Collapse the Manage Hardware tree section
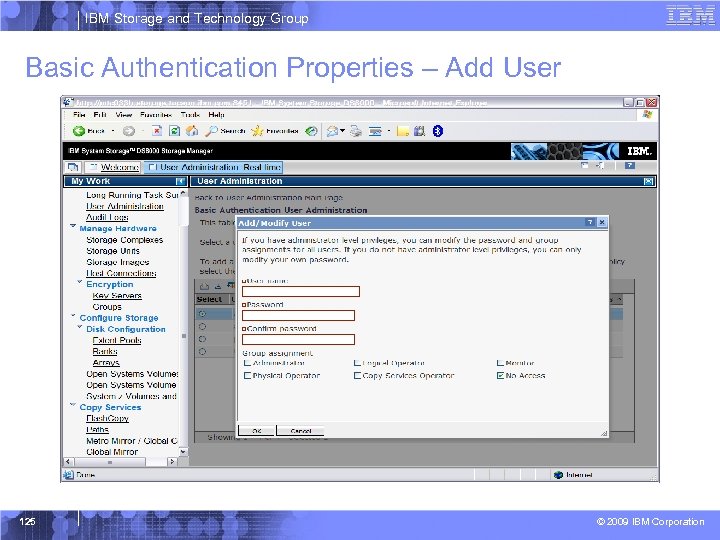720x540 pixels. pyautogui.click(x=73, y=226)
